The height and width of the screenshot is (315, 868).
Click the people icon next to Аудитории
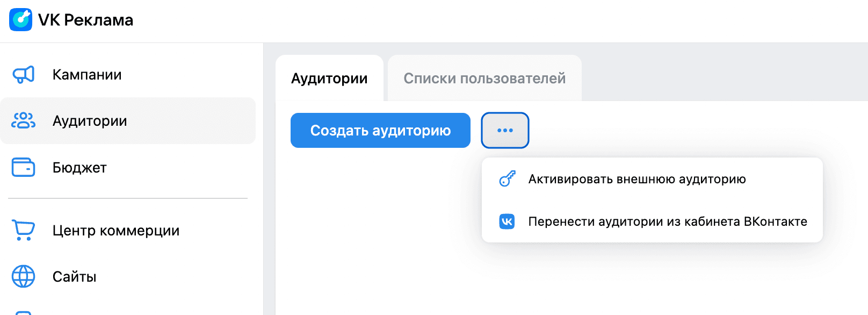[24, 121]
